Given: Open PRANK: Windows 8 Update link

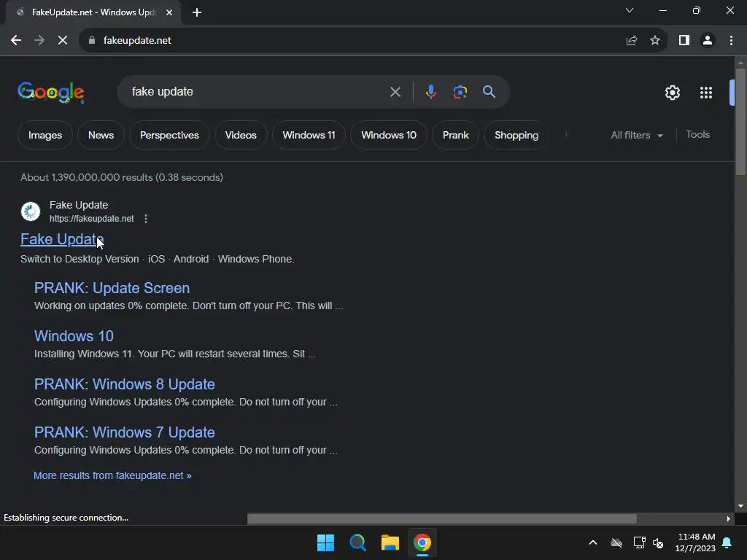Looking at the screenshot, I should [x=124, y=384].
